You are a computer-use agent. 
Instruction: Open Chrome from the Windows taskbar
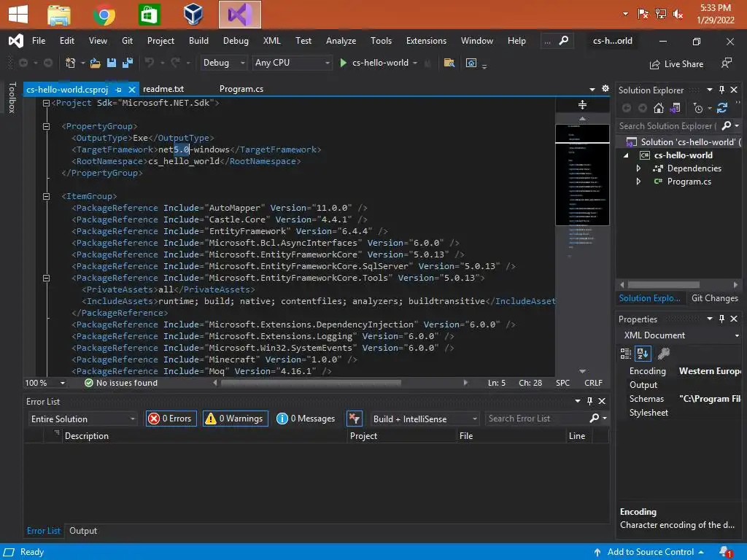[x=104, y=15]
